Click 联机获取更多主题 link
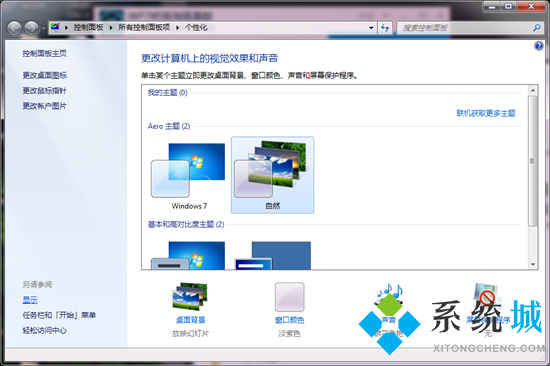 click(x=486, y=113)
